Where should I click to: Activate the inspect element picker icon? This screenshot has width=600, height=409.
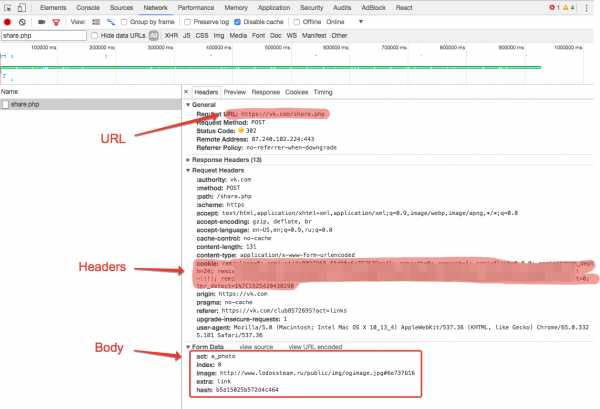8,7
